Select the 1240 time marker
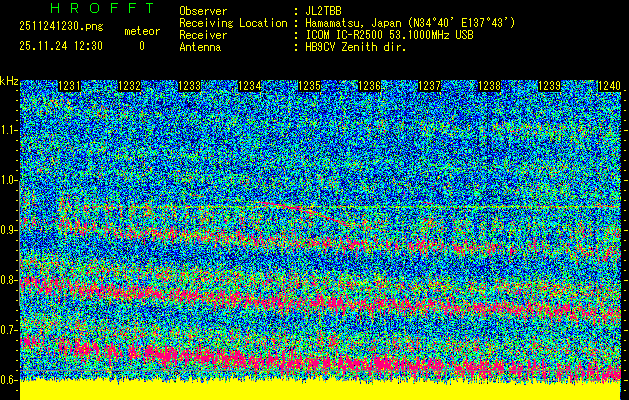This screenshot has height=400, width=629. coord(609,86)
